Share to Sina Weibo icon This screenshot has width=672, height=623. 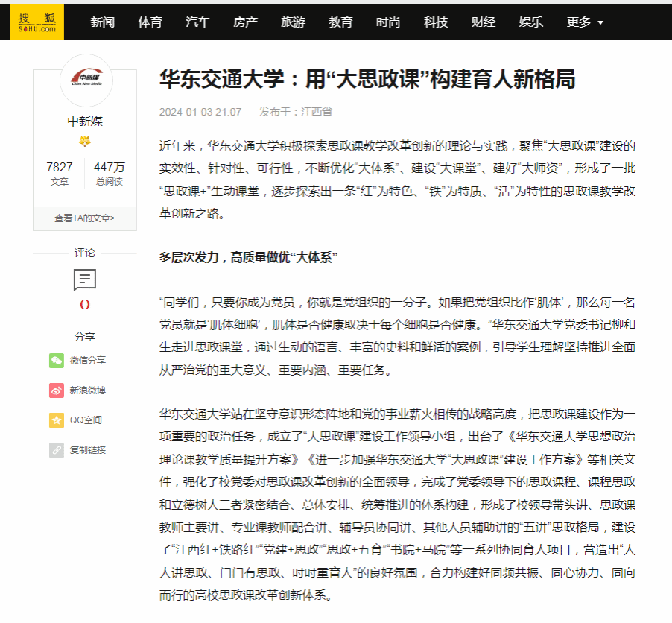[57, 390]
